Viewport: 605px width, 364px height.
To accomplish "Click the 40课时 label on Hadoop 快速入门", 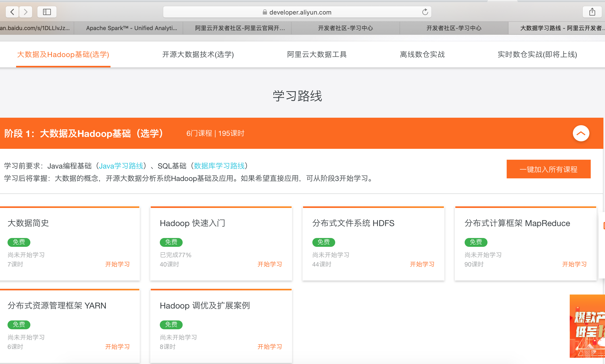I will pos(169,264).
